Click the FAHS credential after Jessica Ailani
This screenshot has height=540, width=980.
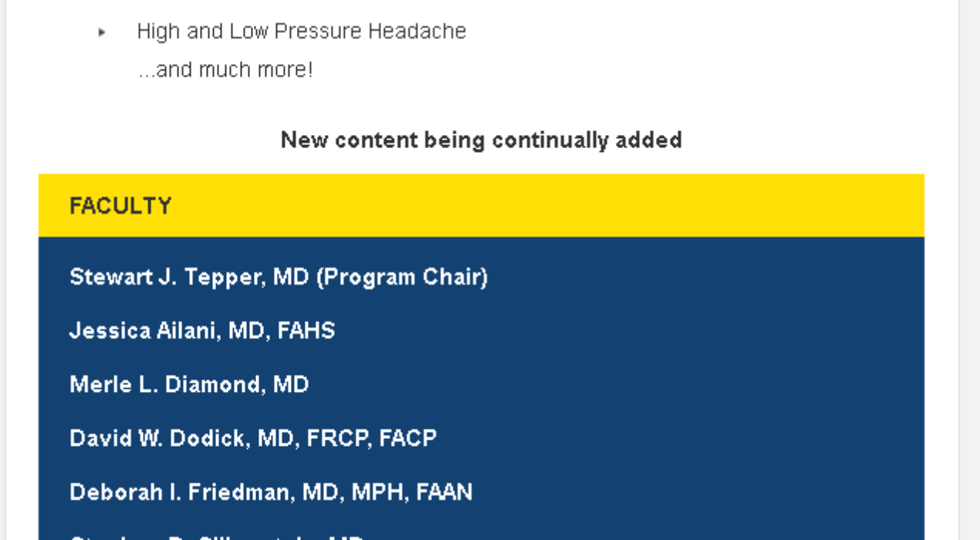306,331
